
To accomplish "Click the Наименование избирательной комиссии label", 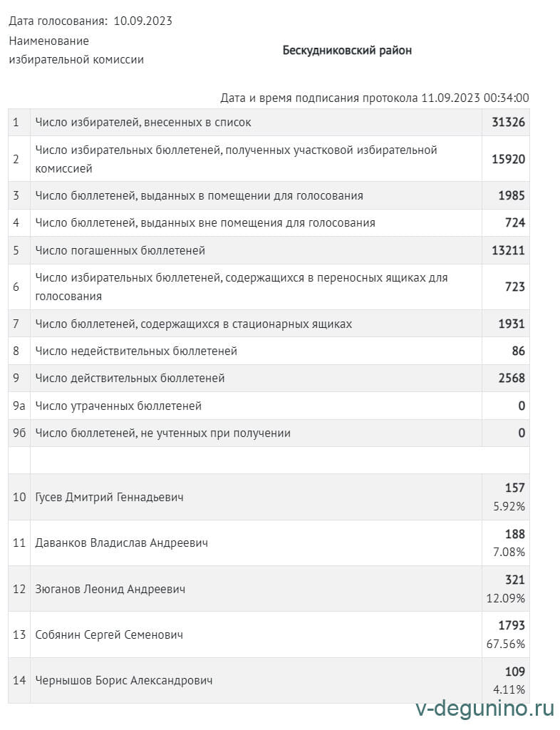I will pyautogui.click(x=76, y=50).
